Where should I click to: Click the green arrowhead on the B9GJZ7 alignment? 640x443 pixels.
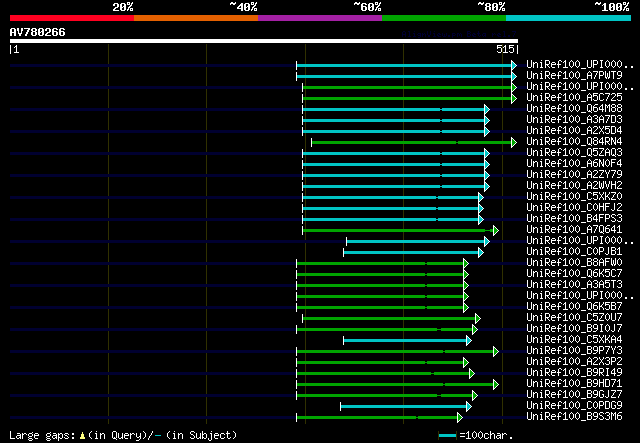475,396
